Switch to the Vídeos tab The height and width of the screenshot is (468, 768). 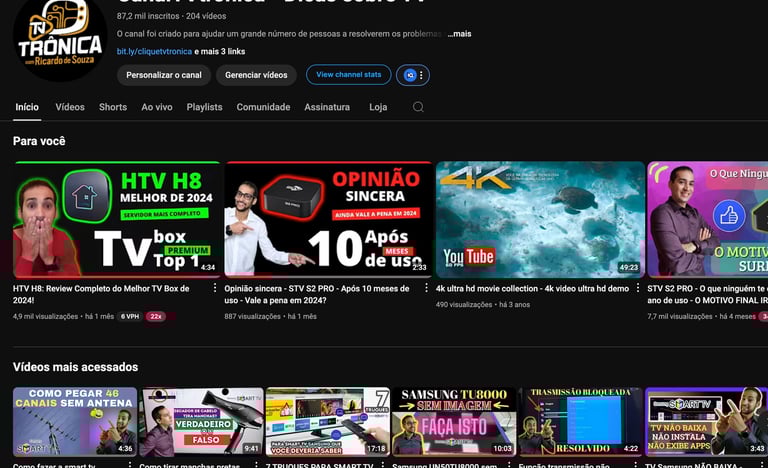(x=70, y=107)
